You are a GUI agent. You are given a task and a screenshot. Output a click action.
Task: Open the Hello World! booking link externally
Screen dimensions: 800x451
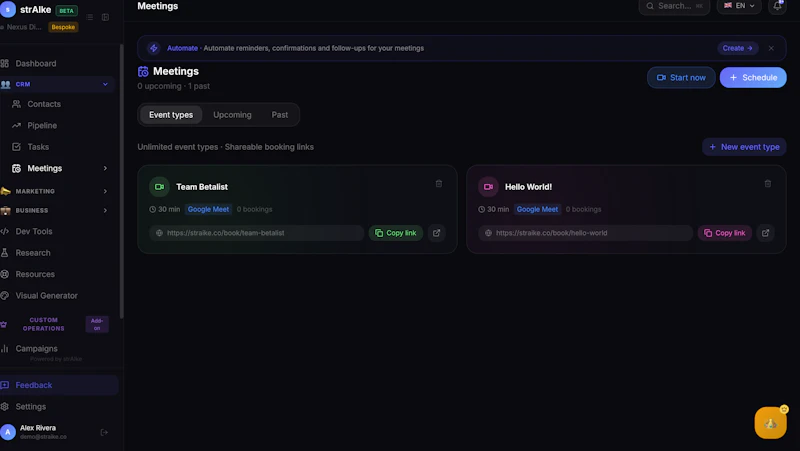coord(765,233)
